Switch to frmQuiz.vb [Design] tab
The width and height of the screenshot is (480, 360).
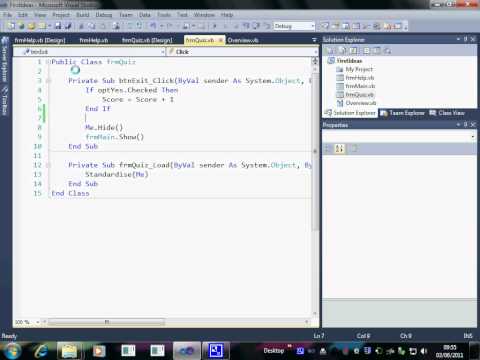click(x=147, y=40)
